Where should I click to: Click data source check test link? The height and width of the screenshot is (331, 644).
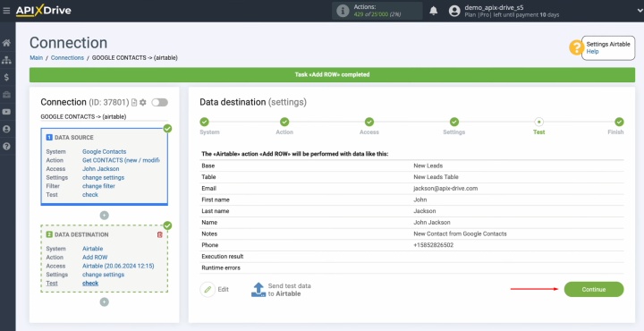(x=90, y=195)
